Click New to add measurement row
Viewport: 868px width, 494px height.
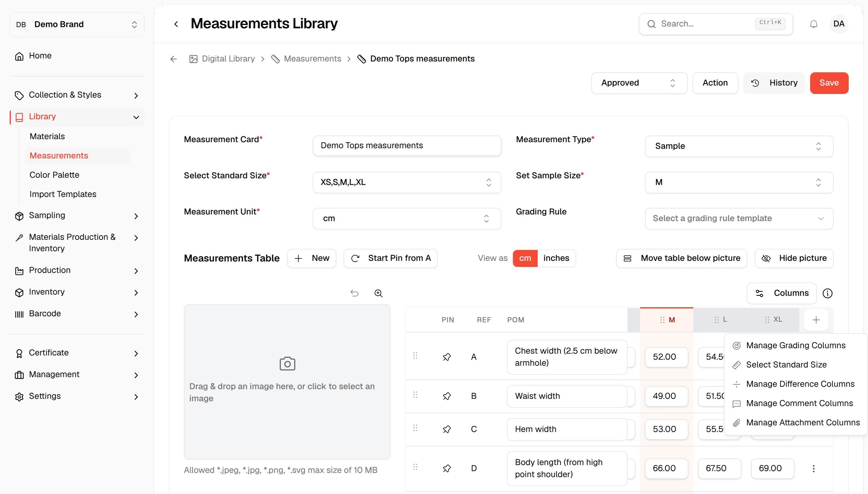tap(311, 258)
